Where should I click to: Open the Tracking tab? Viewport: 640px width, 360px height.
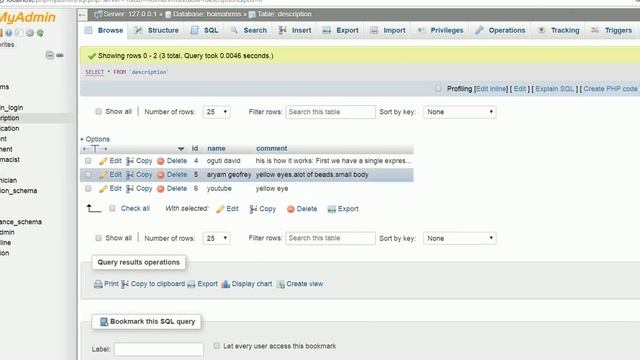coord(559,30)
